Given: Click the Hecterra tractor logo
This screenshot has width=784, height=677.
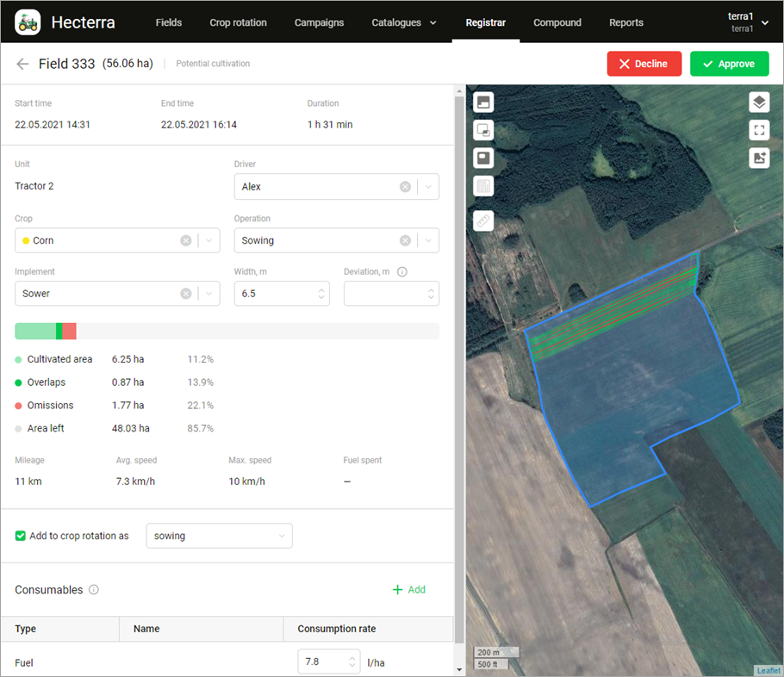Looking at the screenshot, I should pos(28,22).
